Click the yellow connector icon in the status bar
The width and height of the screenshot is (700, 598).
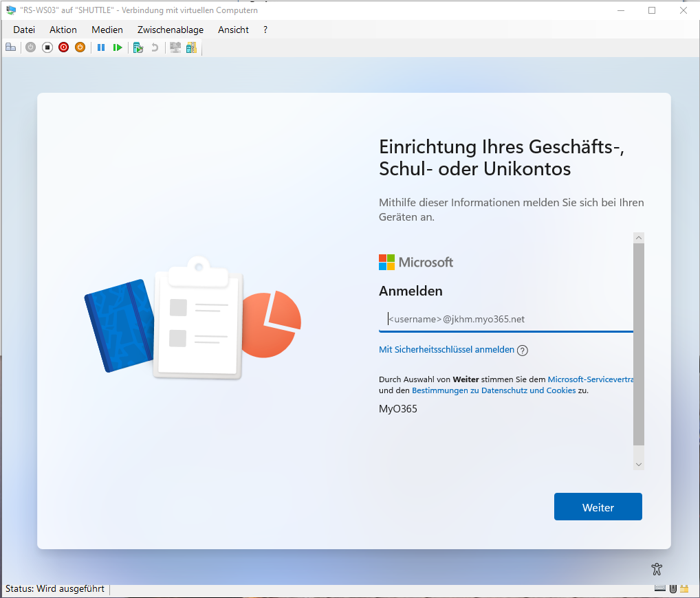(683, 588)
